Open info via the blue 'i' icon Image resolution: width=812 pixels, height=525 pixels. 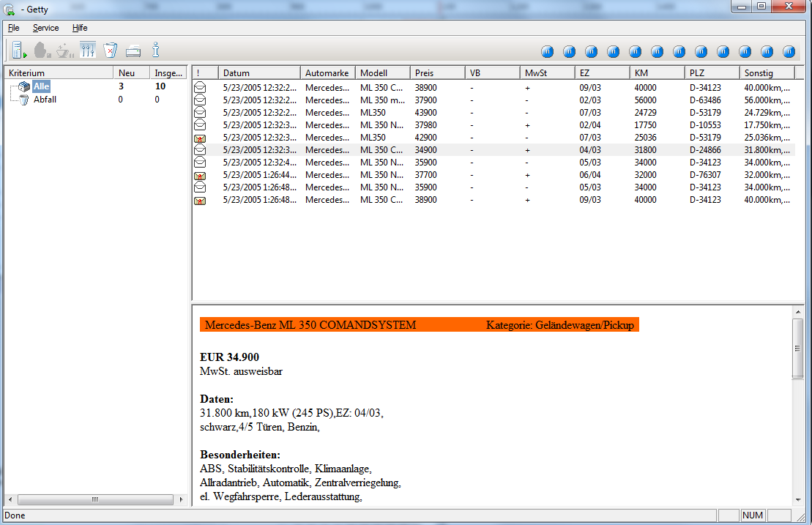point(156,51)
